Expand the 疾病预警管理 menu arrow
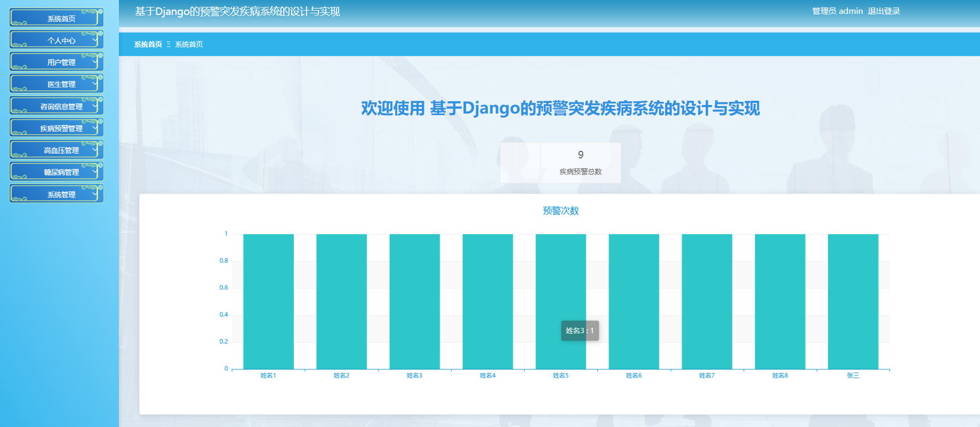The image size is (980, 427). [95, 127]
